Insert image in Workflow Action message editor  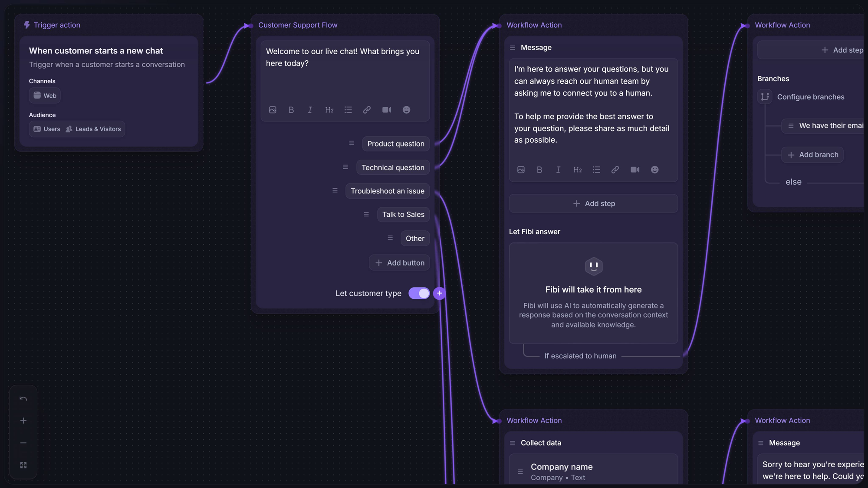coord(521,170)
